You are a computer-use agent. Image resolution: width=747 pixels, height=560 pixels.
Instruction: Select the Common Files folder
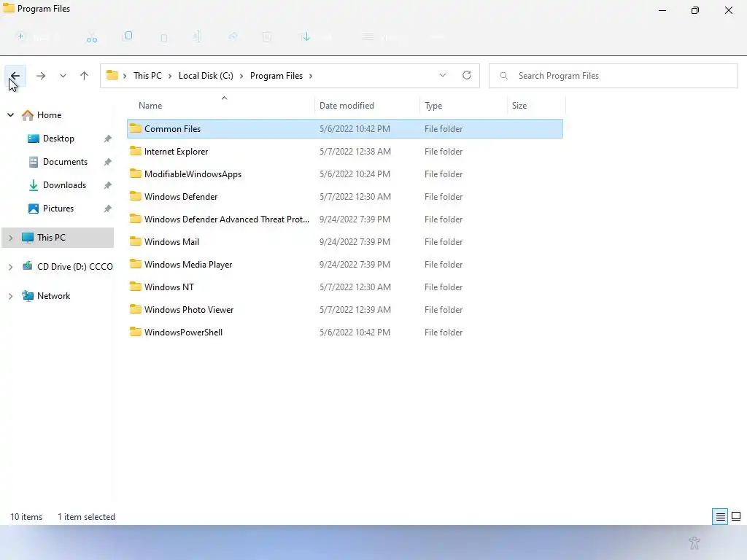pos(345,128)
